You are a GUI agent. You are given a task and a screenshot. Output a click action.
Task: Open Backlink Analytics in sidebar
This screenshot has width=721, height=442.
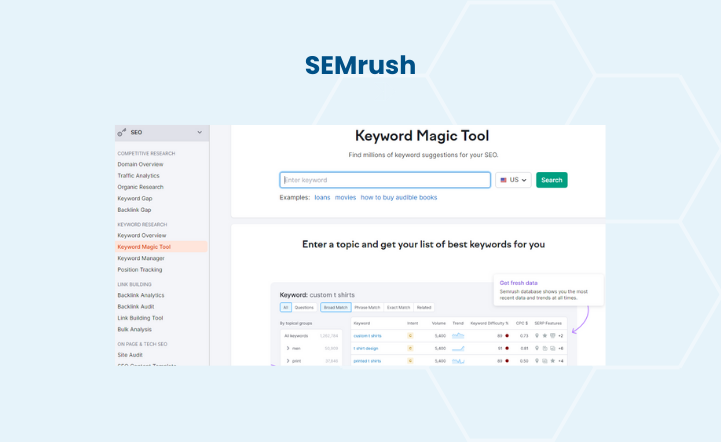click(141, 295)
